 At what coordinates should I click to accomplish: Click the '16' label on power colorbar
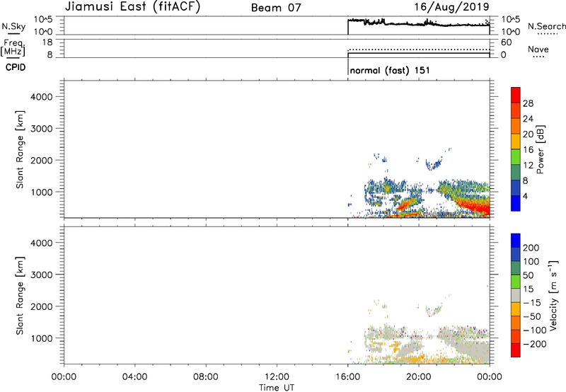tap(528, 150)
